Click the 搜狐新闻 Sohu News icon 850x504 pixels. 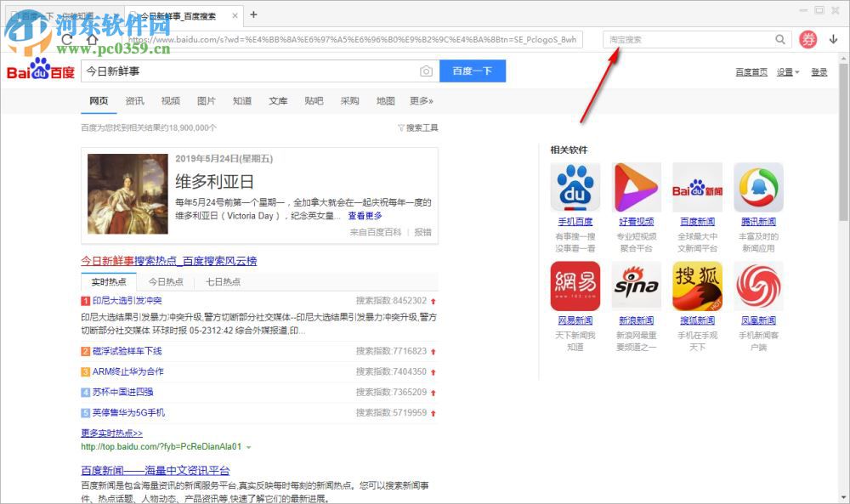click(697, 287)
